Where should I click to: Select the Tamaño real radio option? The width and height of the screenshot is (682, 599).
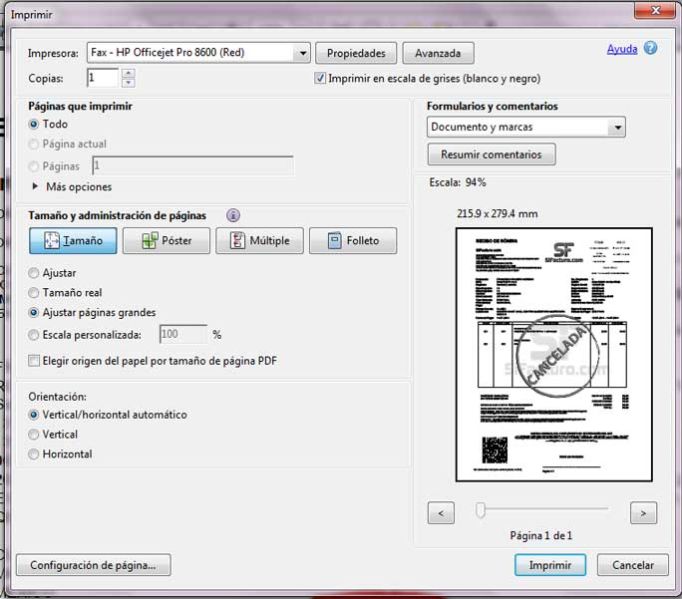click(x=35, y=292)
